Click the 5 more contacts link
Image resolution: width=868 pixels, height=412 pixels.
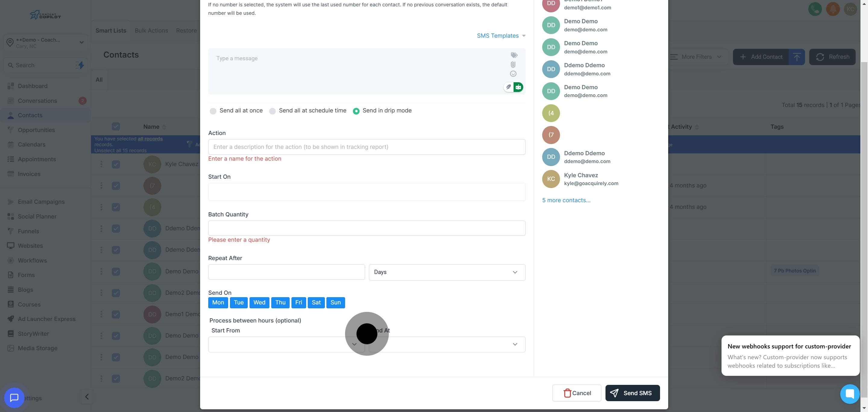[x=566, y=200]
